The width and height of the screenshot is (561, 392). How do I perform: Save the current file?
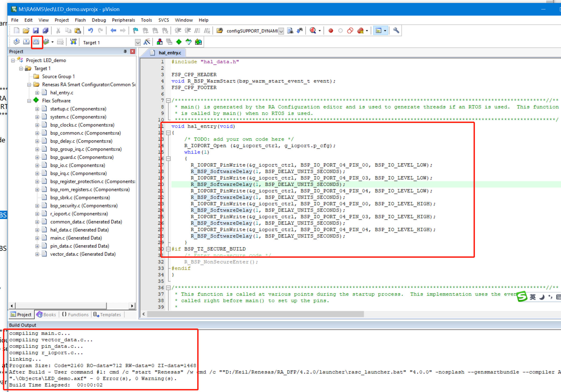(x=36, y=31)
